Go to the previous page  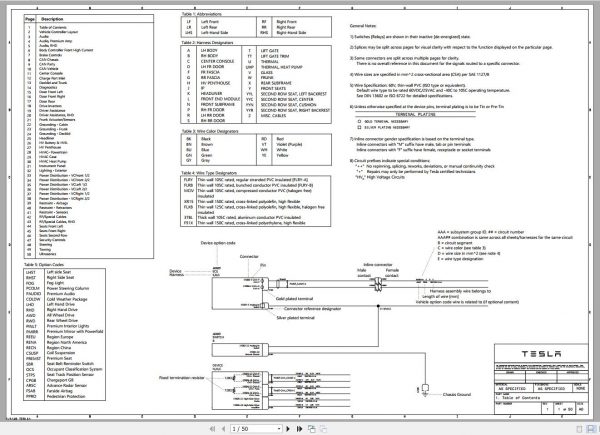pos(223,429)
